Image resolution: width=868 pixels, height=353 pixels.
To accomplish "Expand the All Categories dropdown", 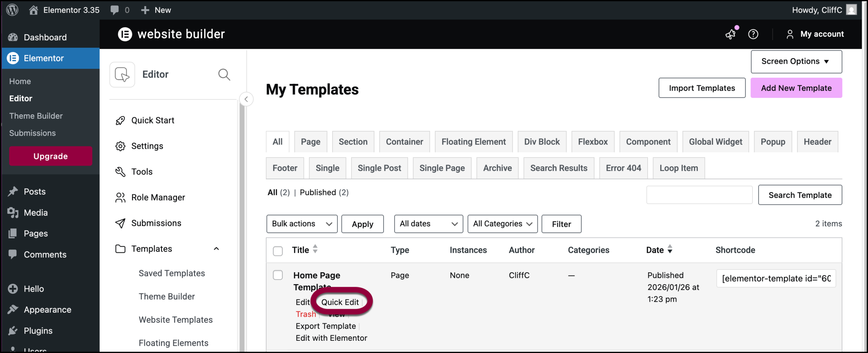I will point(502,224).
